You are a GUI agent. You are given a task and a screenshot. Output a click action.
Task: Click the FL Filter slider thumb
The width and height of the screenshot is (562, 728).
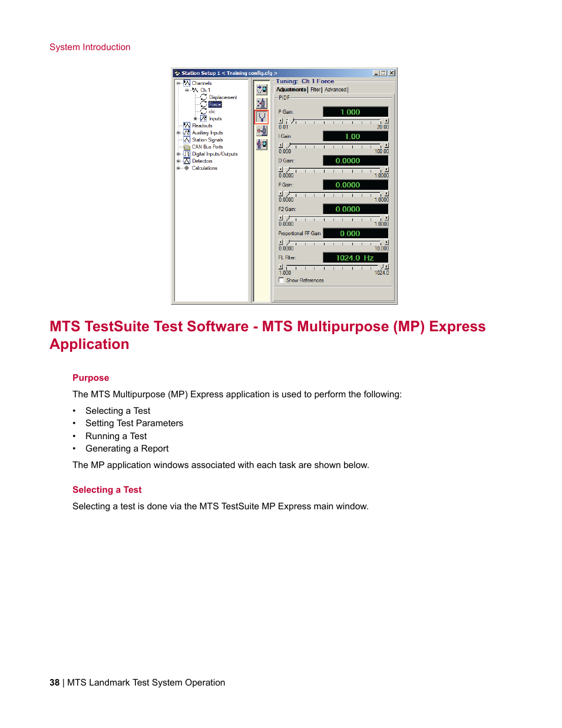click(x=381, y=267)
